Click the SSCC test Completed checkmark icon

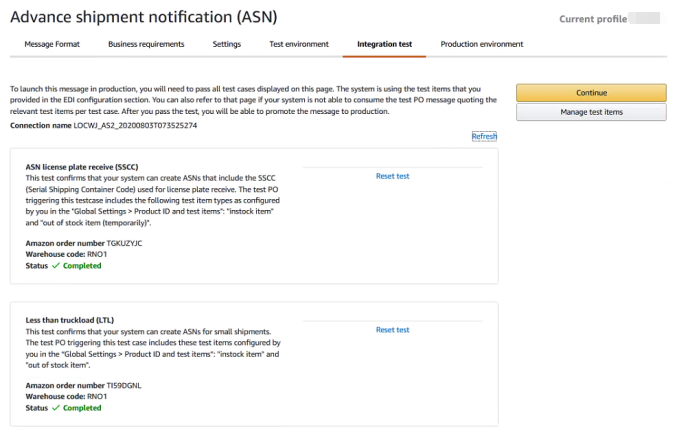(56, 266)
